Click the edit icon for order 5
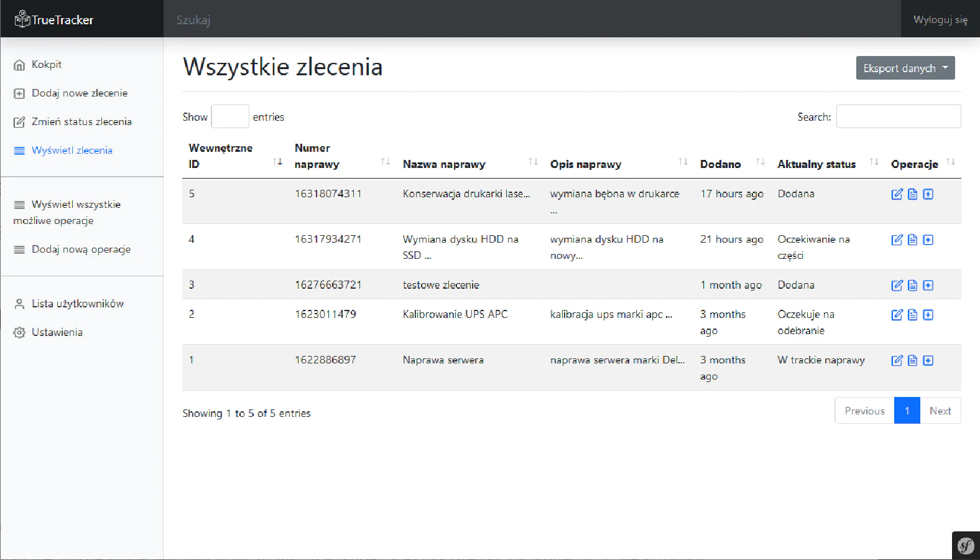This screenshot has height=560, width=980. coord(897,194)
